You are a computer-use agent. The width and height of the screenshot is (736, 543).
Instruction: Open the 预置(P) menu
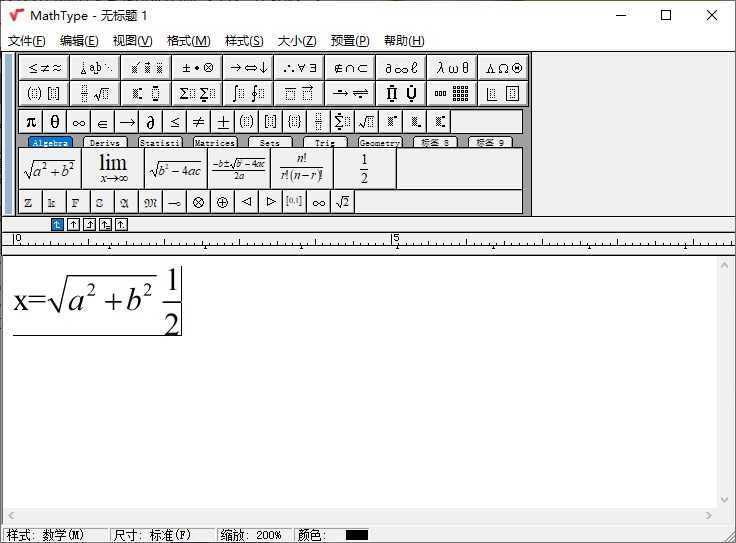350,41
